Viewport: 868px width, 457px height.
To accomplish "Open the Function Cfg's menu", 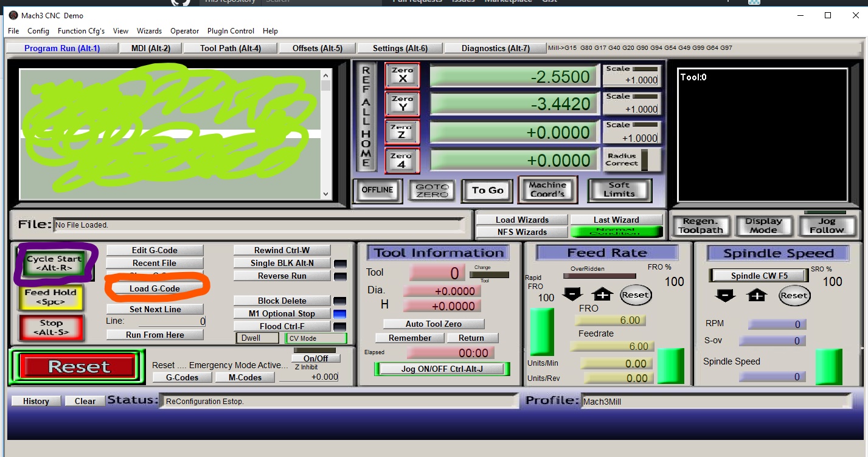I will (81, 31).
